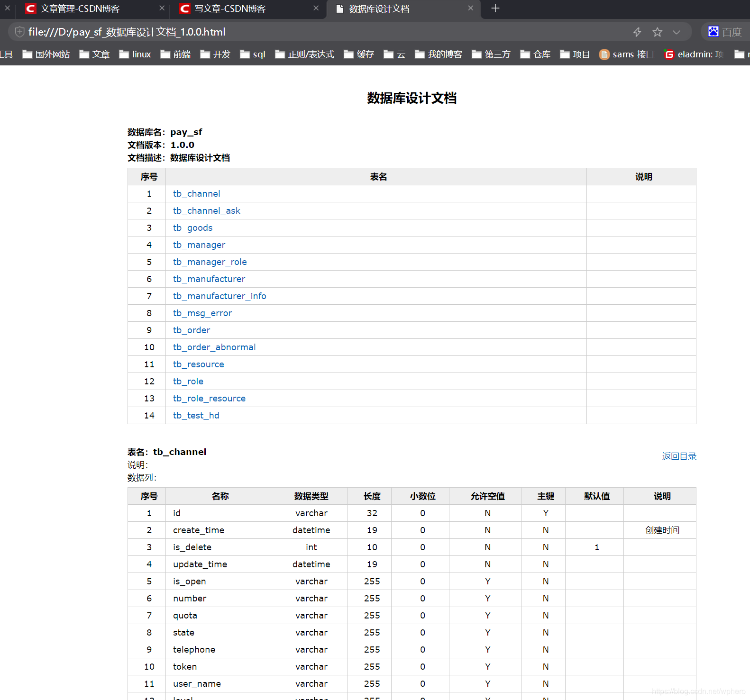Open the 文章 bookmarks folder
750x700 pixels.
click(94, 55)
